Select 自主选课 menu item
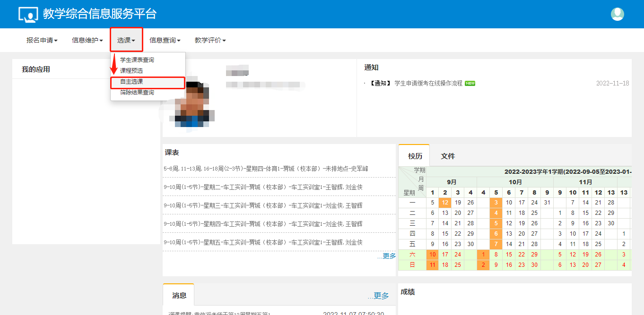644x315 pixels. (131, 82)
